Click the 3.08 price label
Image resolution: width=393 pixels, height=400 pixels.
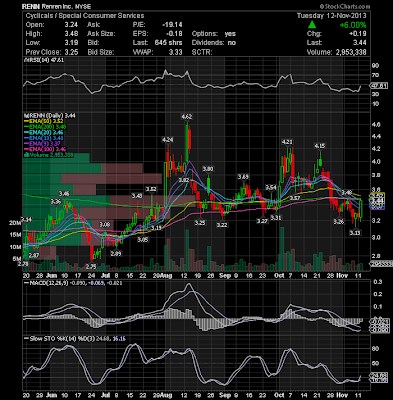click(105, 224)
